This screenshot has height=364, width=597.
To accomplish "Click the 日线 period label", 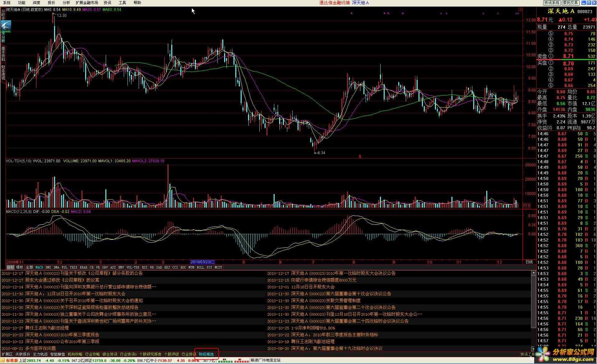I will pyautogui.click(x=529, y=262).
